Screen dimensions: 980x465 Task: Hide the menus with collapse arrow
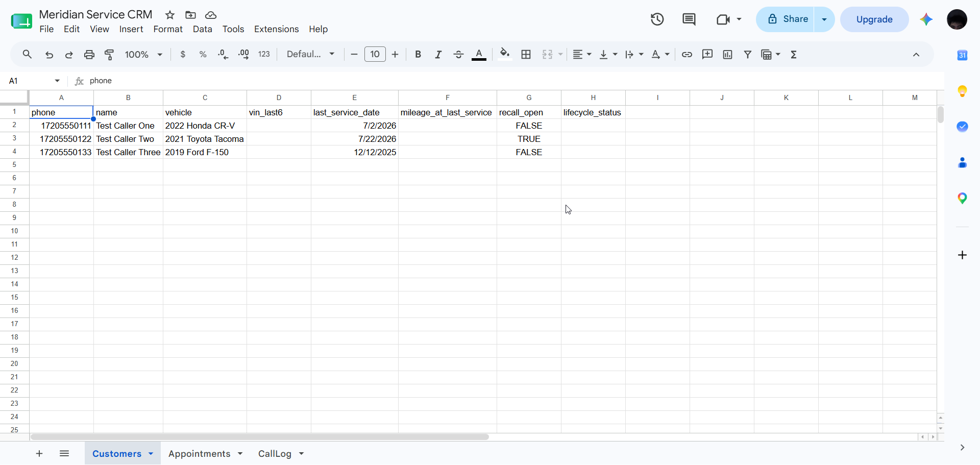point(916,55)
